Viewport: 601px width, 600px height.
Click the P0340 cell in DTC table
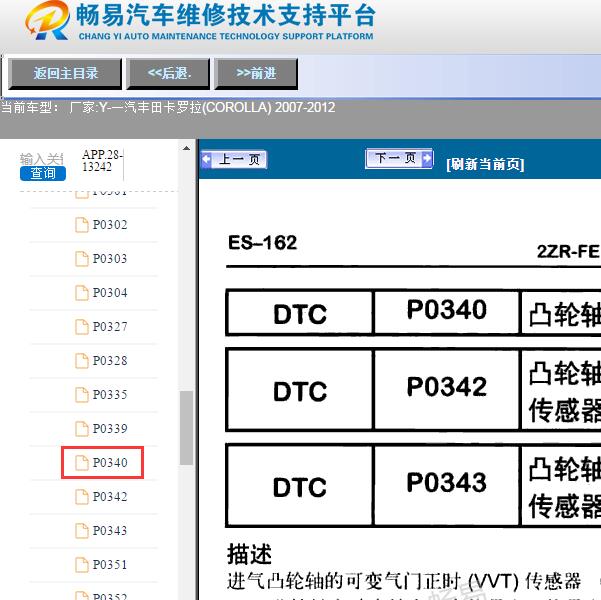tap(447, 310)
